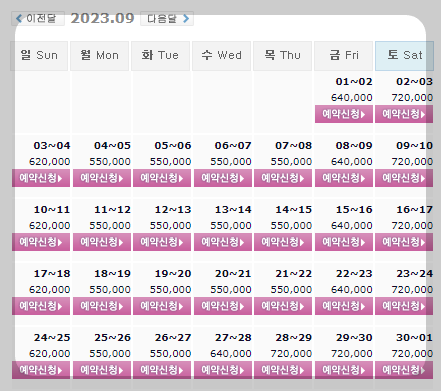Go to previous month with 이전달 button

coord(38,18)
